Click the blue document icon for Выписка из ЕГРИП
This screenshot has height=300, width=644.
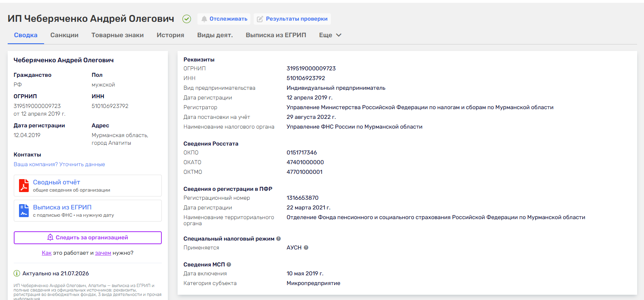point(24,211)
